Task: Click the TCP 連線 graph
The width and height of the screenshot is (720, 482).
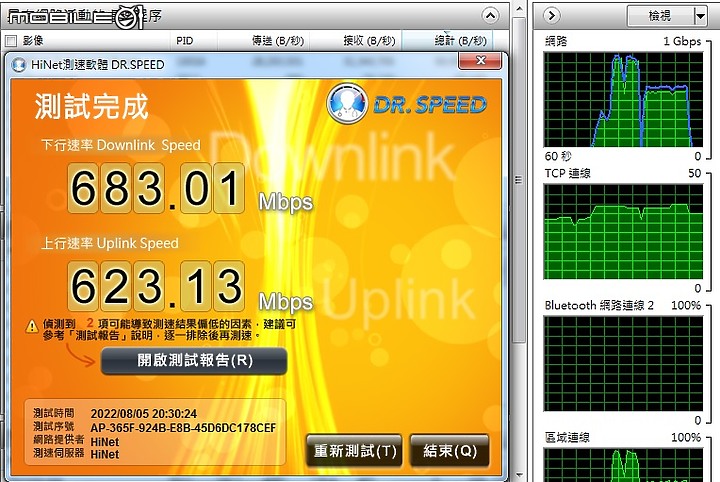Action: click(x=623, y=232)
